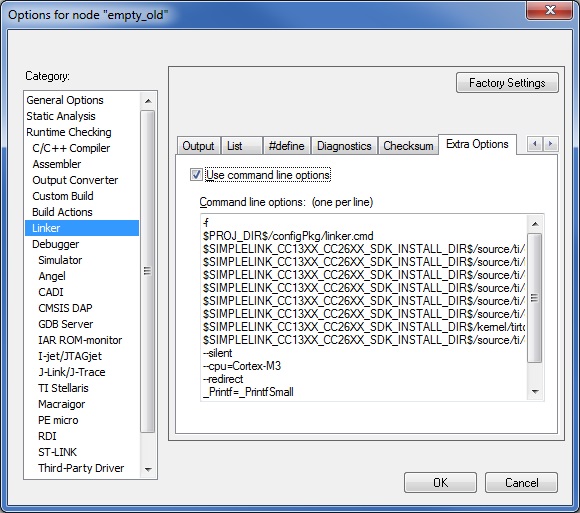Select CADI in category list
The width and height of the screenshot is (580, 513).
[51, 292]
